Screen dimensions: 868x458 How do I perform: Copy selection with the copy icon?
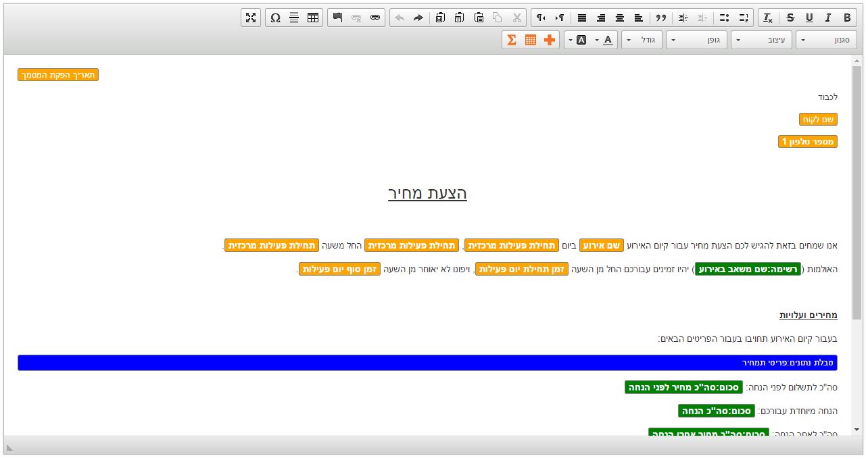[498, 18]
